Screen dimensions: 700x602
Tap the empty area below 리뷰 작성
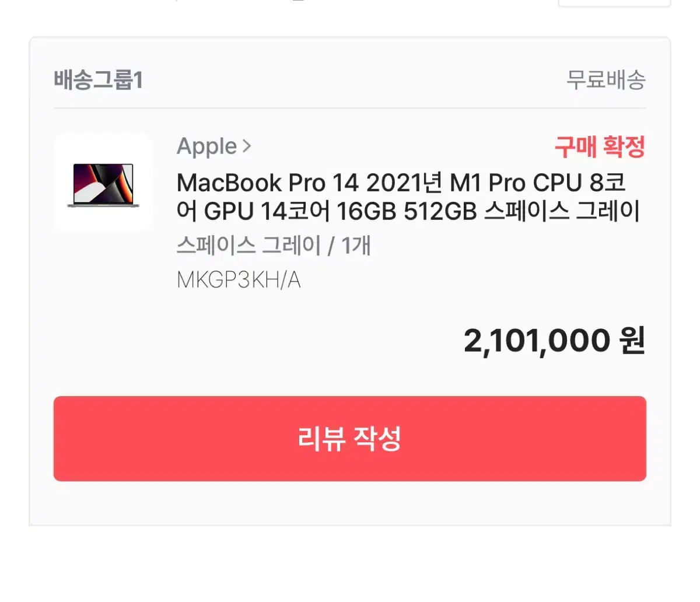click(350, 503)
